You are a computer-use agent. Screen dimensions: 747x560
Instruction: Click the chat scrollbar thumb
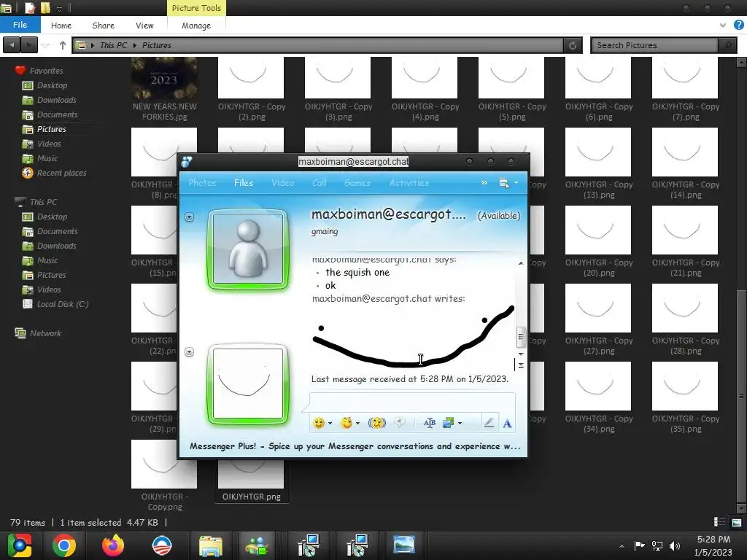tap(521, 337)
